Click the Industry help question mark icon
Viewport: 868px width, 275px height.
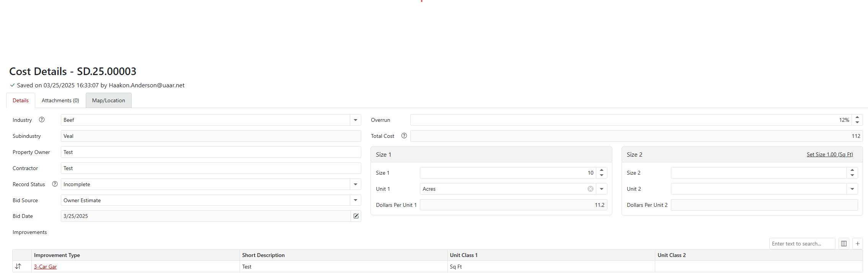coord(42,120)
